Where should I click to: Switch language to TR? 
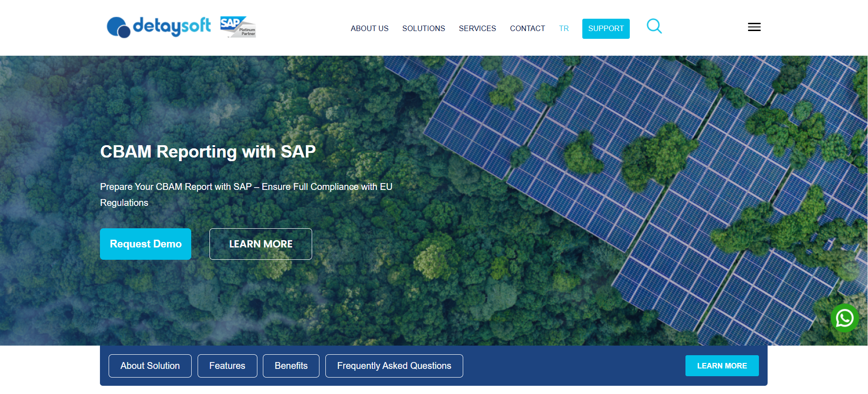564,28
